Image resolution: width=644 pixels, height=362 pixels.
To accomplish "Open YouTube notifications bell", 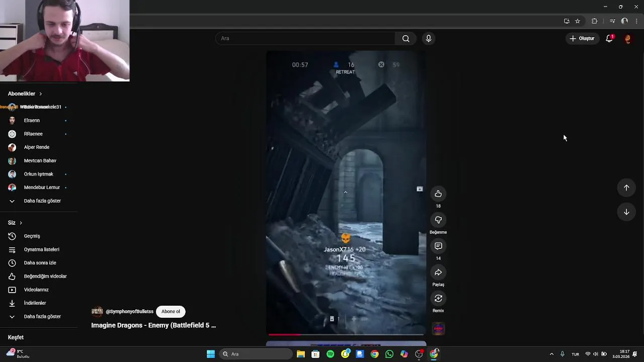I will [x=609, y=38].
